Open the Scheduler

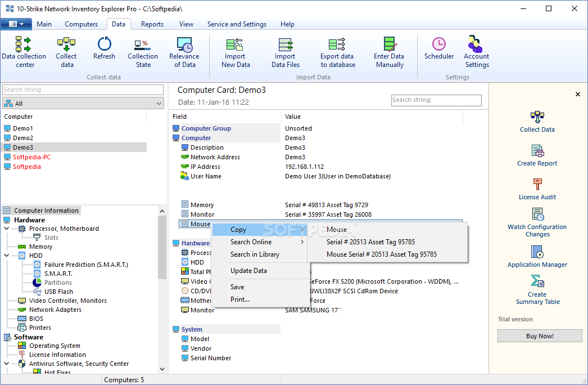click(438, 48)
